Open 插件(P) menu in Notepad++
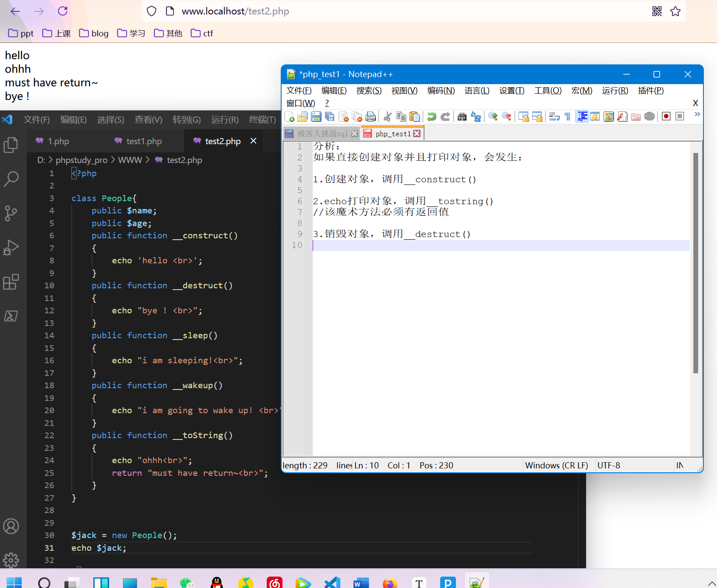 click(651, 90)
